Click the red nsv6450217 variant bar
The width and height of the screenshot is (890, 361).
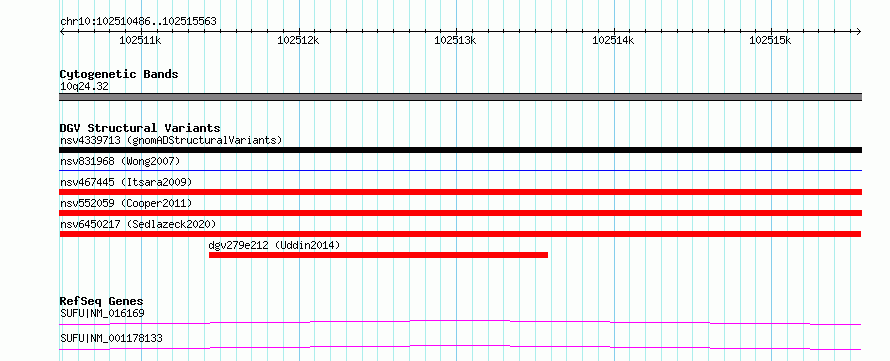(x=460, y=234)
